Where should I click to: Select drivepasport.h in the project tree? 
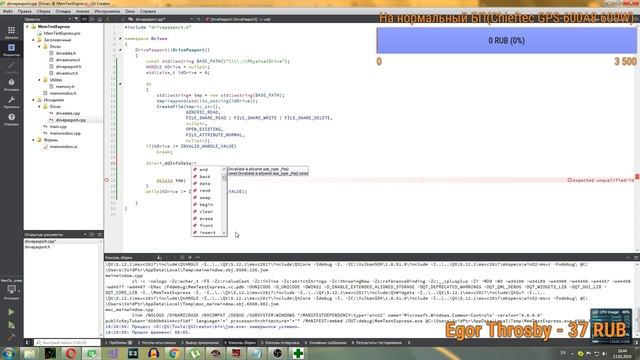click(69, 67)
